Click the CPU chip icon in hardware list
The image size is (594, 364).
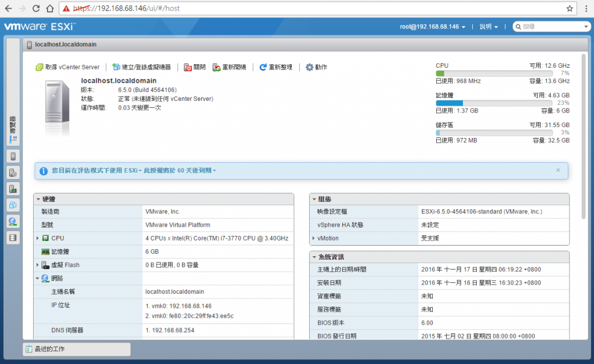pos(45,238)
